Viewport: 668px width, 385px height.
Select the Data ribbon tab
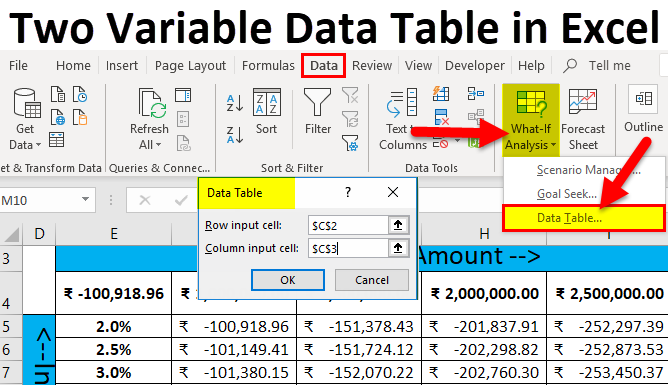[323, 66]
